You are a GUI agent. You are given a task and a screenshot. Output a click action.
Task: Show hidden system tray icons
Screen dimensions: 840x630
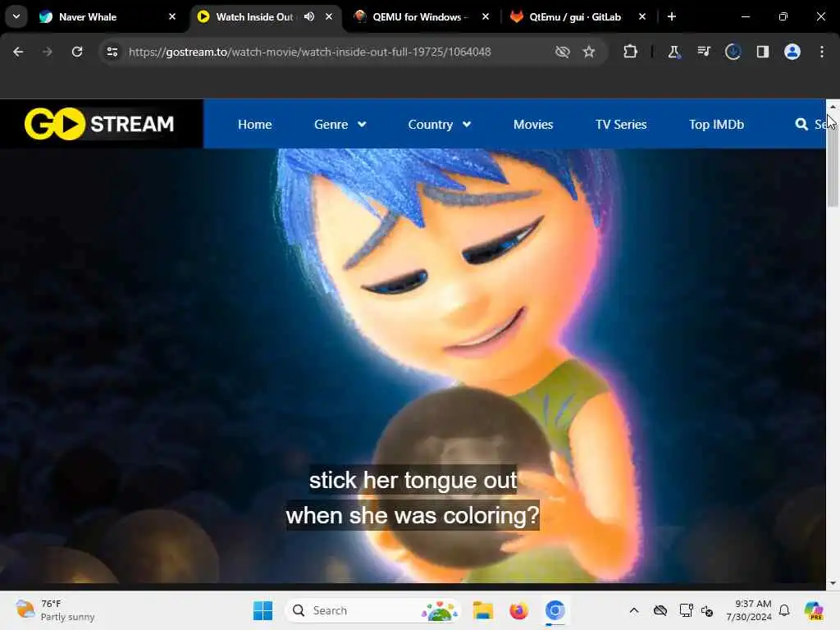634,610
